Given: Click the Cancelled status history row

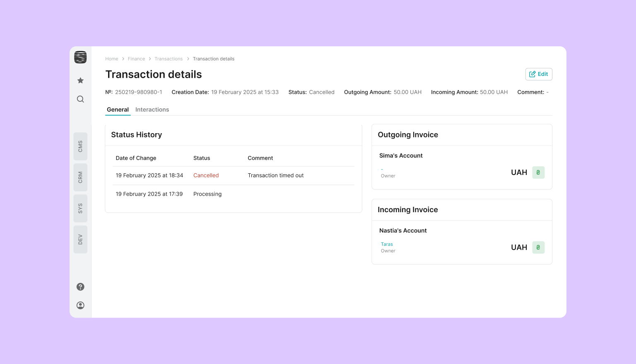Looking at the screenshot, I should pos(233,175).
